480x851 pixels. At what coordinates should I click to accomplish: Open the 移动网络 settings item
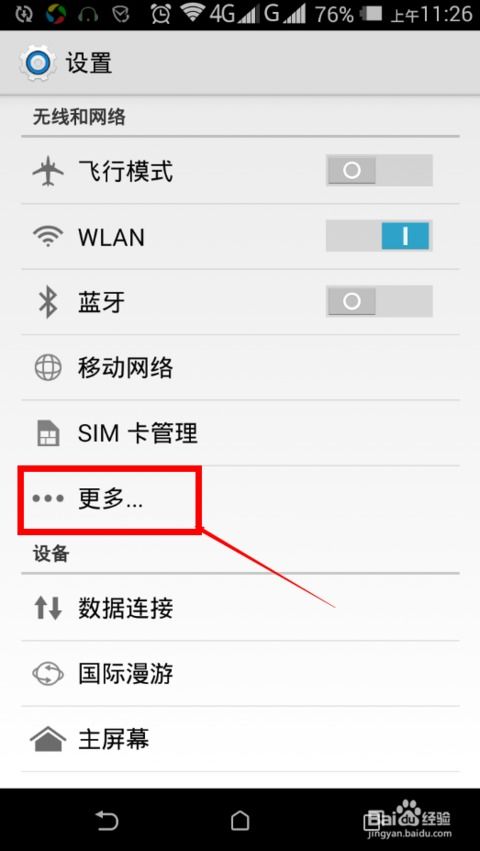coord(240,368)
